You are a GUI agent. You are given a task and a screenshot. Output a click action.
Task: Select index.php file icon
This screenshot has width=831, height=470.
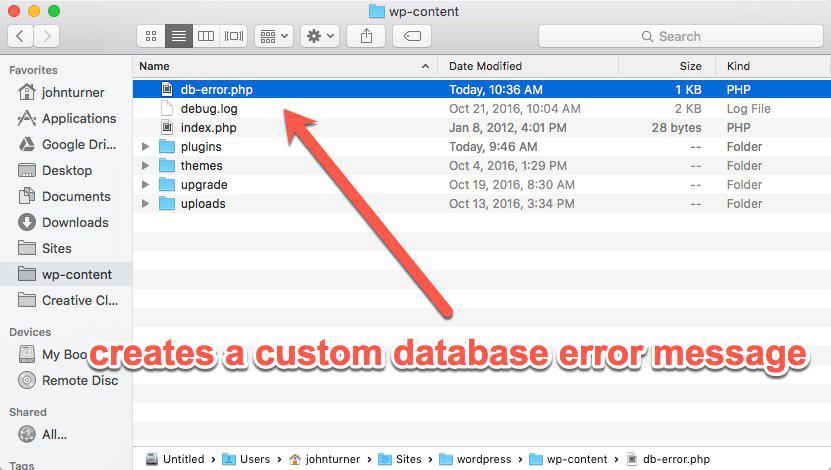(167, 127)
